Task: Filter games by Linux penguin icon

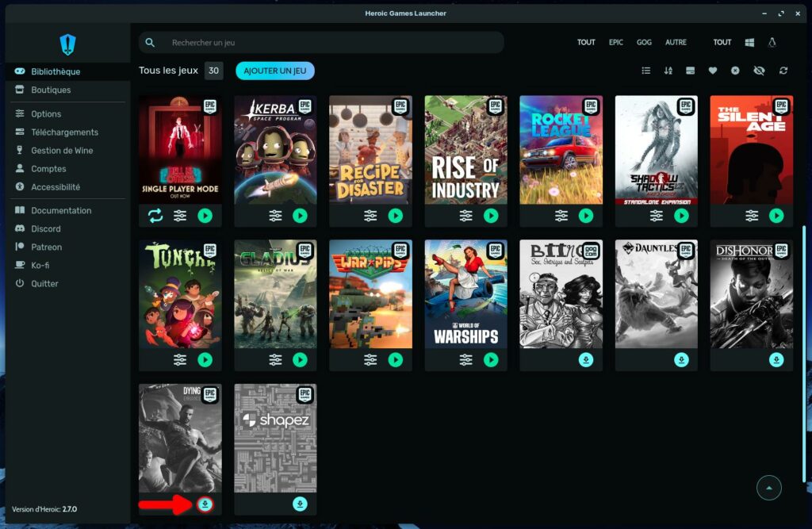Action: [772, 42]
